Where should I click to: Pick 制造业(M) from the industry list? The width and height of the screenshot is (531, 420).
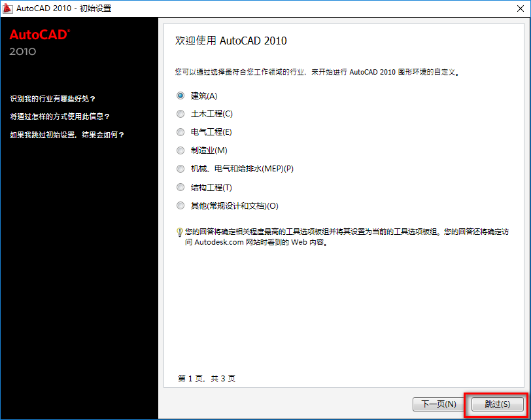(x=180, y=150)
